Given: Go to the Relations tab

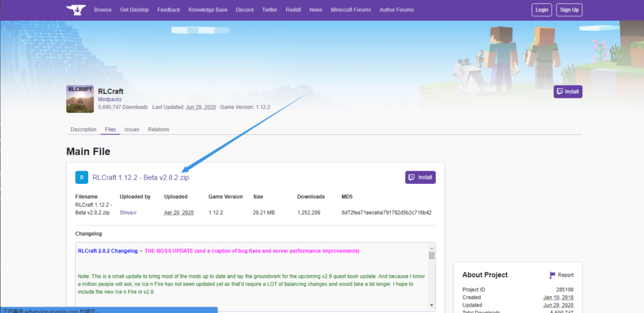Looking at the screenshot, I should click(158, 130).
